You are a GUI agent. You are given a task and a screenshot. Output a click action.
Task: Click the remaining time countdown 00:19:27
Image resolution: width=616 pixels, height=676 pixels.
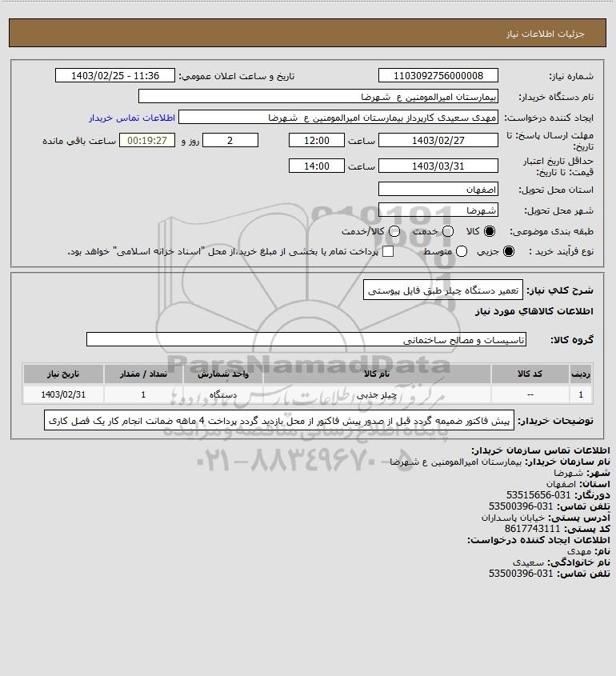pos(147,141)
